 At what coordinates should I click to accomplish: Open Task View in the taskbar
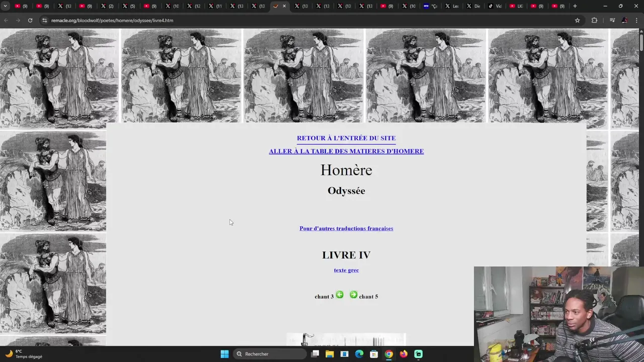tap(315, 354)
